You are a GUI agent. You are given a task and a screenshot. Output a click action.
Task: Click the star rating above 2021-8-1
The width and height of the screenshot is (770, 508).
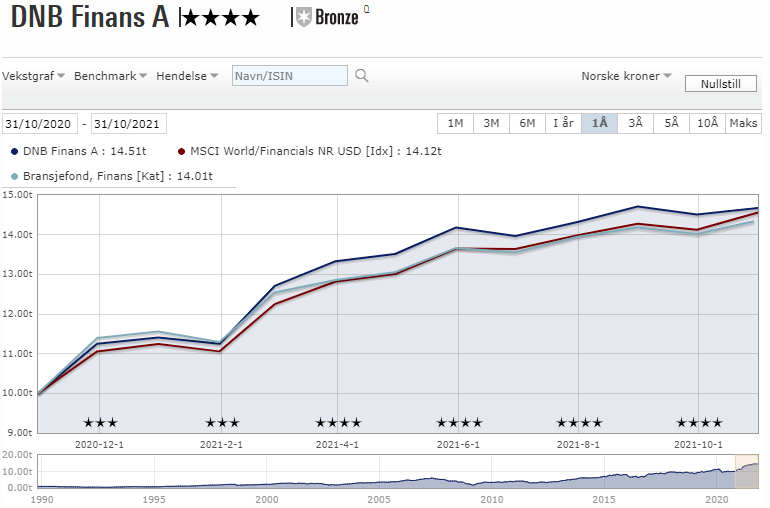pyautogui.click(x=579, y=422)
